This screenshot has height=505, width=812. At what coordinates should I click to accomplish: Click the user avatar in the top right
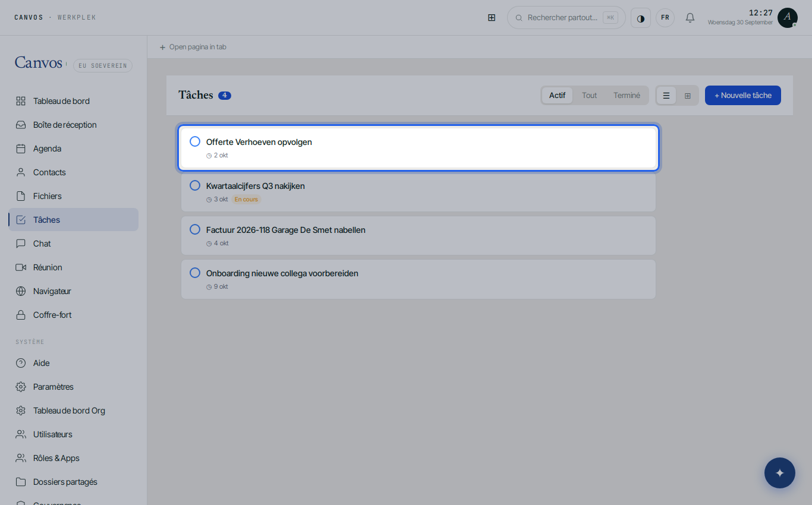coord(788,18)
